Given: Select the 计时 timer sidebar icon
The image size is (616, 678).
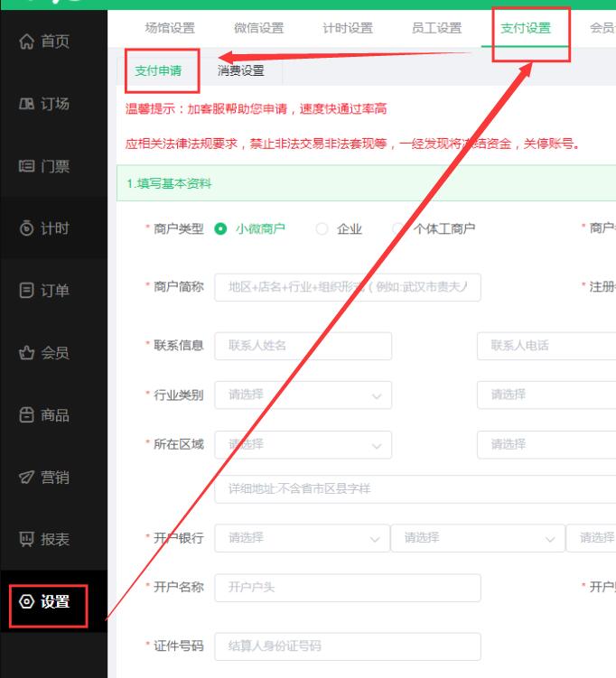Looking at the screenshot, I should (x=26, y=228).
